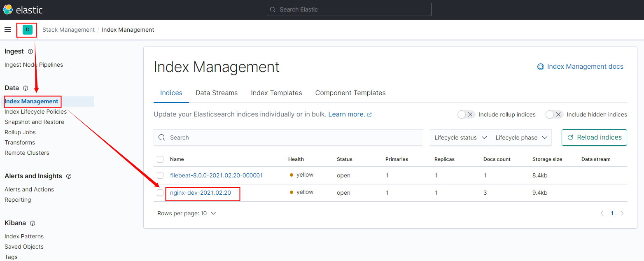
Task: Open Remote Clusters in sidebar
Action: (27, 153)
